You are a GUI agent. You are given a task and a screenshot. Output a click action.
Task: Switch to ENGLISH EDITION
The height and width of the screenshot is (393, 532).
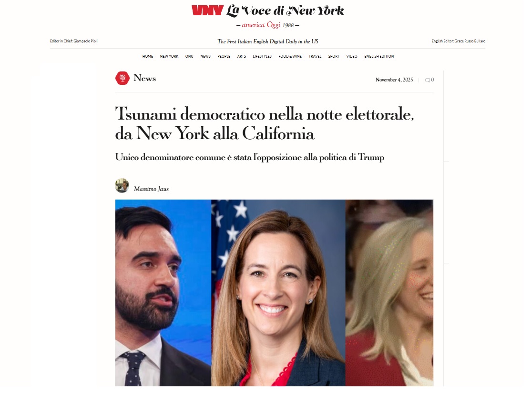coord(379,56)
